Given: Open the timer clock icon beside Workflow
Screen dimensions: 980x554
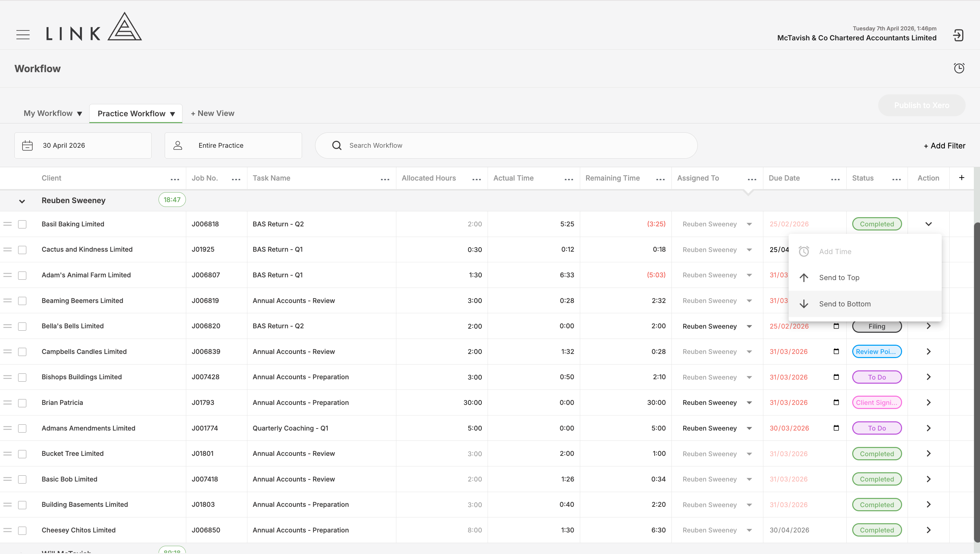Looking at the screenshot, I should pyautogui.click(x=959, y=68).
